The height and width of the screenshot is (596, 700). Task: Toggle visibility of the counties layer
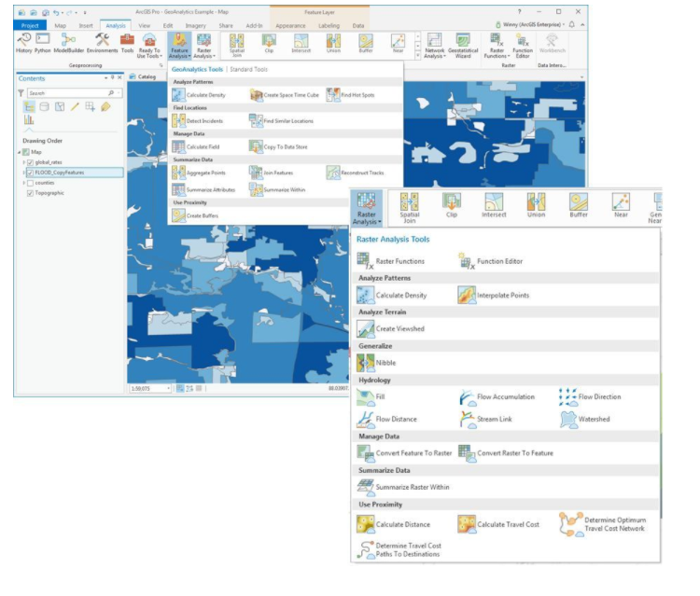click(31, 183)
